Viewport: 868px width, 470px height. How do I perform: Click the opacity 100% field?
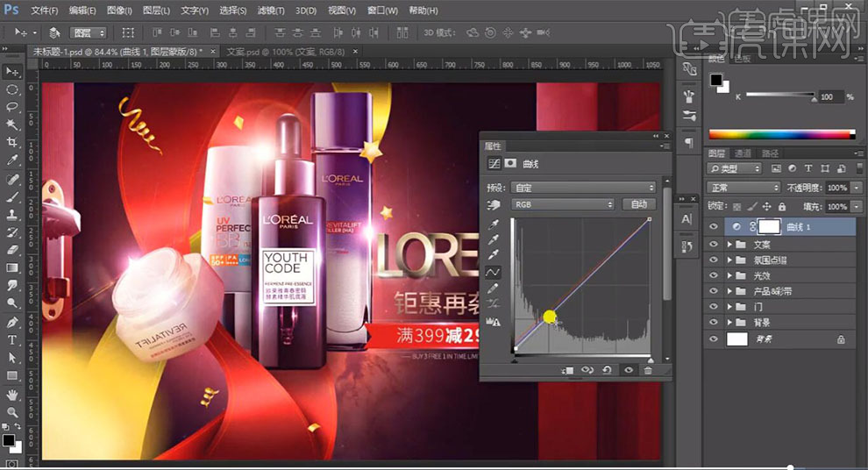(837, 188)
